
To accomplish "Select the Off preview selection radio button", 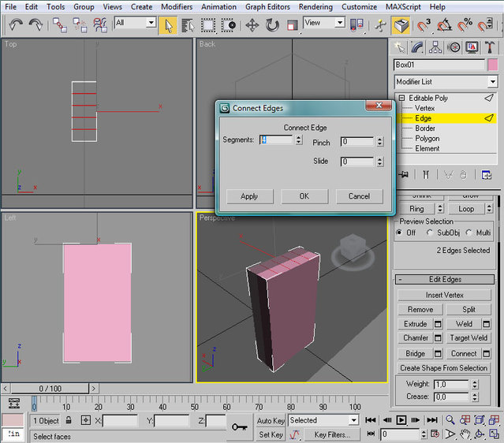I will [400, 233].
